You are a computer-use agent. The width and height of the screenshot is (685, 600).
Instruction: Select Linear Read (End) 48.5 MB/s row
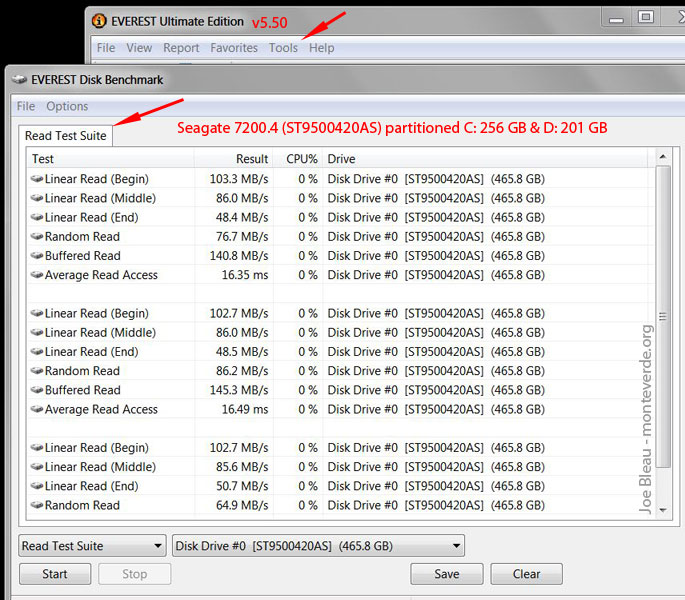[x=339, y=352]
